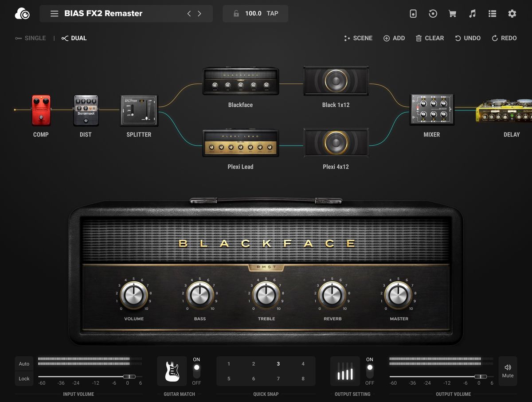Click the MASTER knob on the amp

click(399, 295)
